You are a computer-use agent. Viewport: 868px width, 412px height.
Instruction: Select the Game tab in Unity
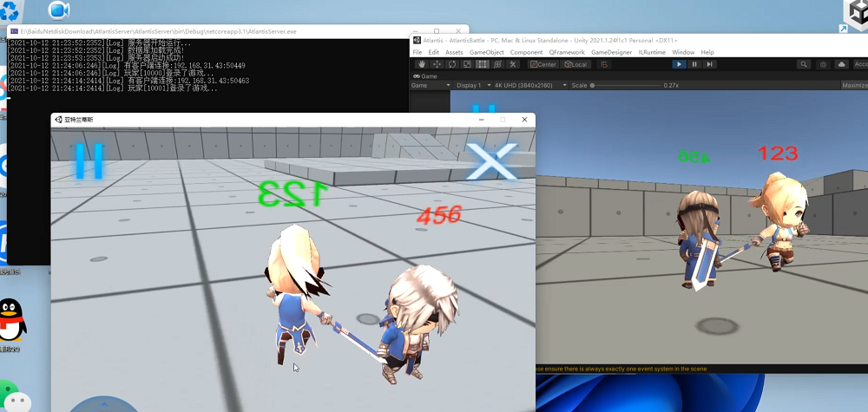pyautogui.click(x=425, y=76)
